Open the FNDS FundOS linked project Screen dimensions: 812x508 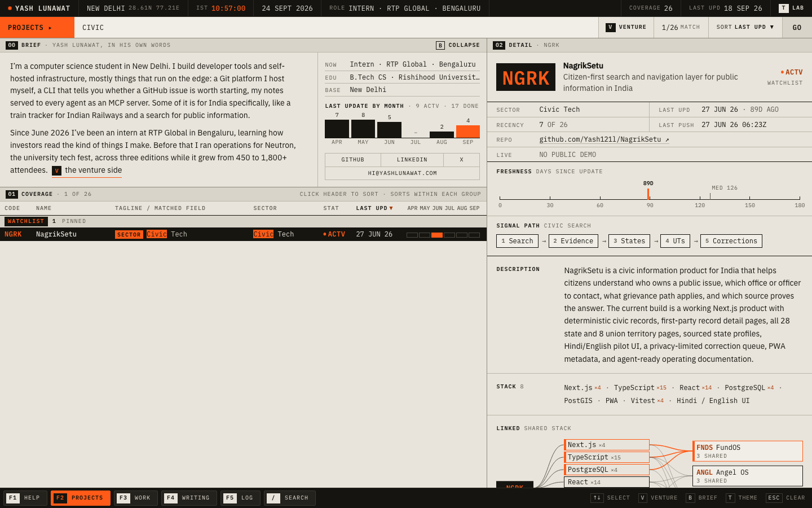[748, 451]
